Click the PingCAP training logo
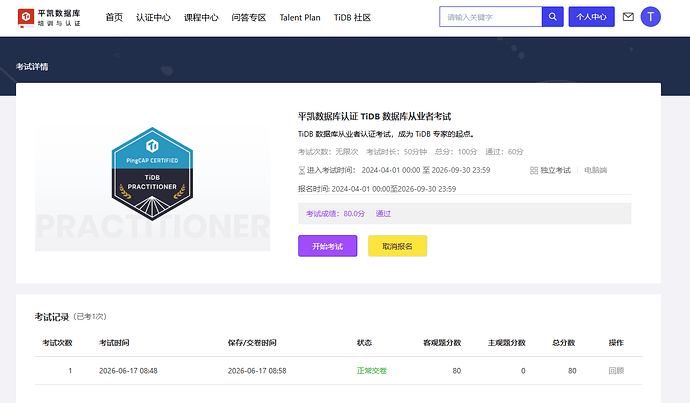The height and width of the screenshot is (403, 690). point(49,18)
